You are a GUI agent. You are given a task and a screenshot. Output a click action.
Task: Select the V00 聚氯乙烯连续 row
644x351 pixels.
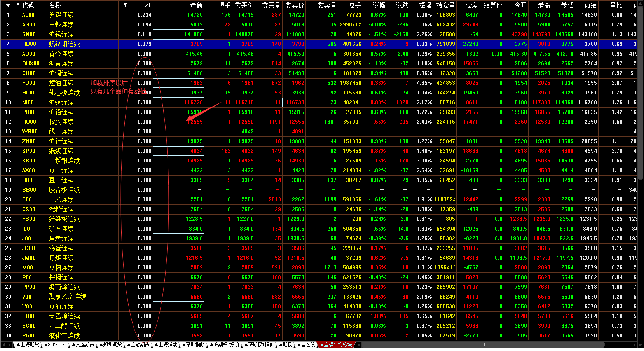[x=319, y=297]
